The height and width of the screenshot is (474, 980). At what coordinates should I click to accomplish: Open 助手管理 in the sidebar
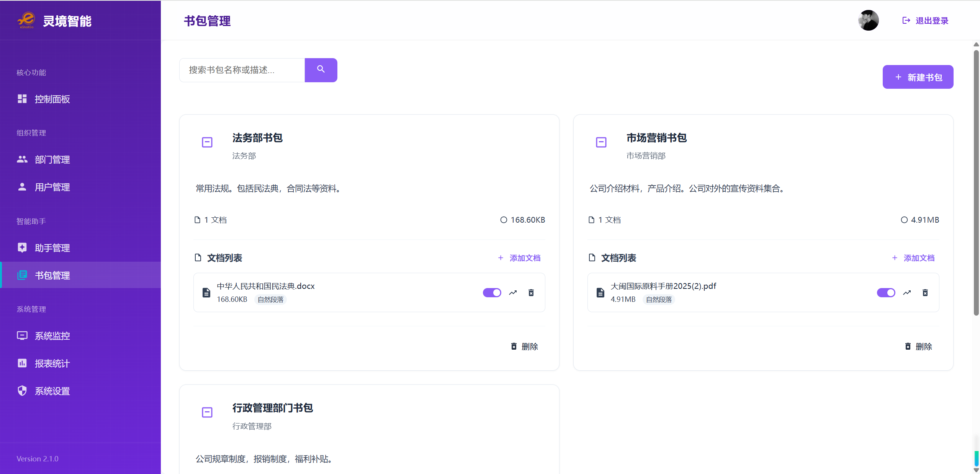coord(52,248)
